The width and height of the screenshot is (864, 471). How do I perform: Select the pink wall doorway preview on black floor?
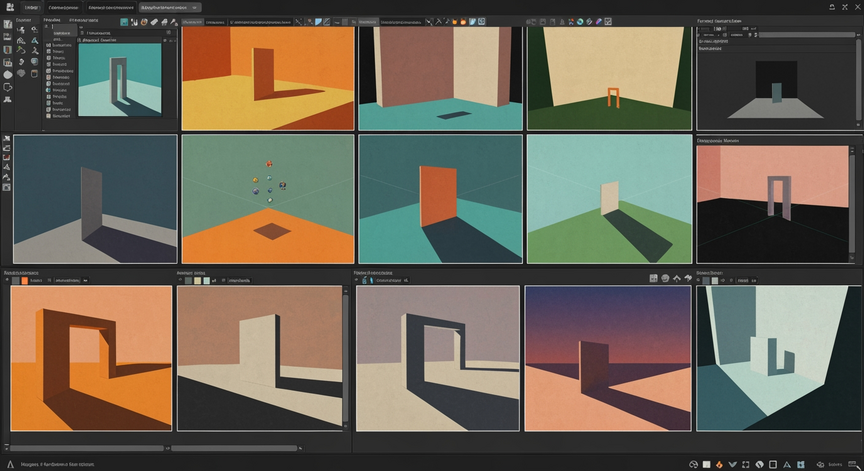pos(773,204)
